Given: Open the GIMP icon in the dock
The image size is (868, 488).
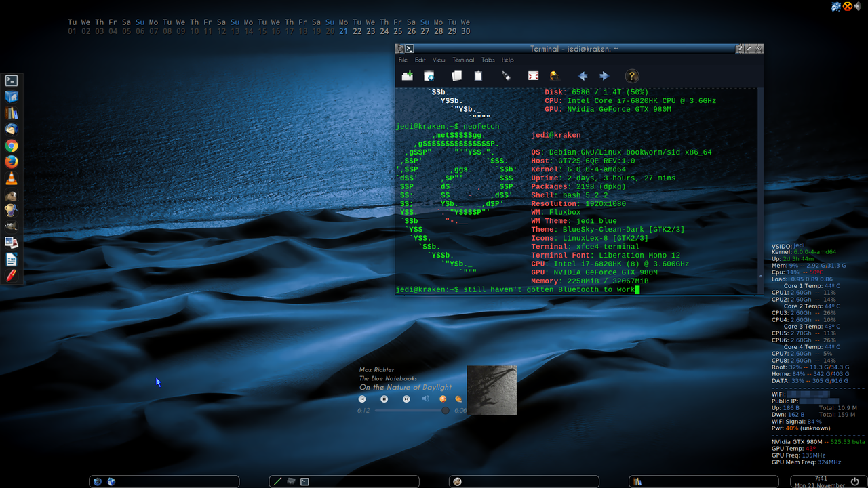Looking at the screenshot, I should click(11, 227).
